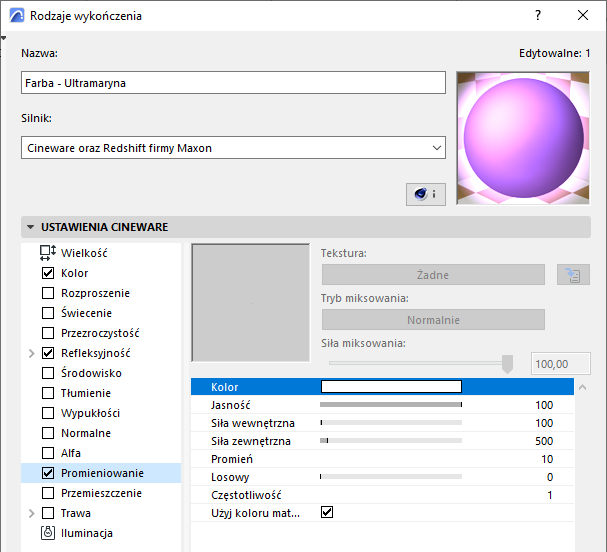Click the Żadne texture button
Viewport: 607px width, 552px height.
tap(433, 275)
